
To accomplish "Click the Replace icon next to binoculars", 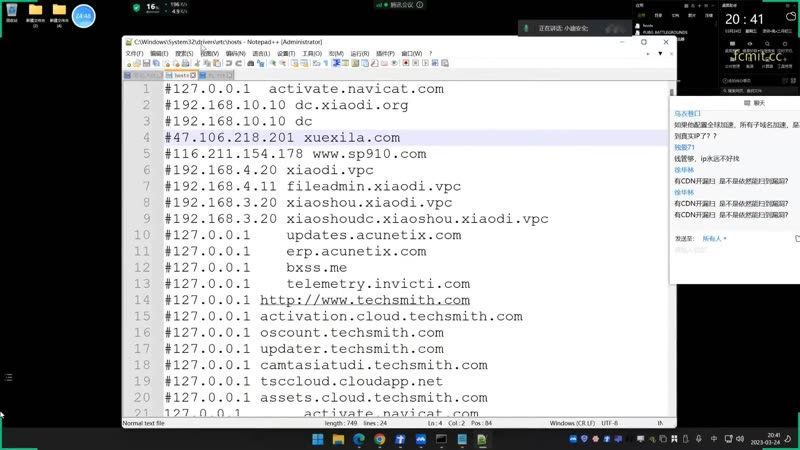I will pyautogui.click(x=261, y=63).
